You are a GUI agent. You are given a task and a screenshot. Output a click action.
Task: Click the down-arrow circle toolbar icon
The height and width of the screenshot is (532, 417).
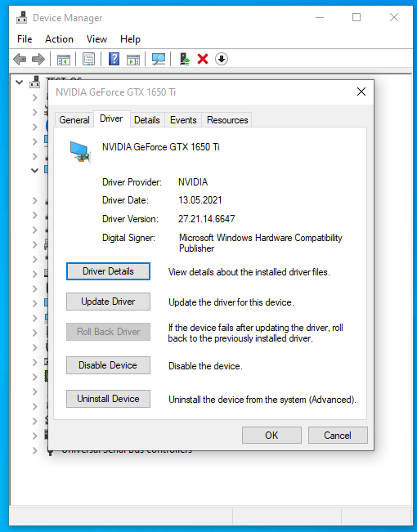pyautogui.click(x=222, y=59)
